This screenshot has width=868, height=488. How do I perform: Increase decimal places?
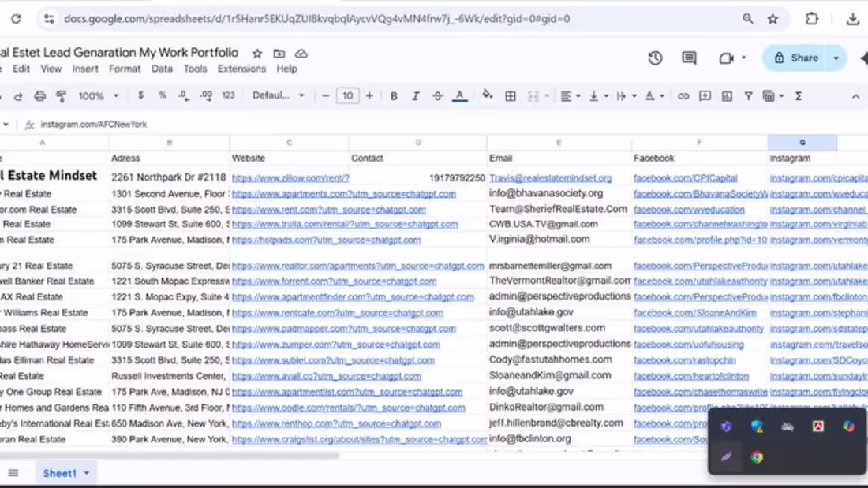point(206,95)
